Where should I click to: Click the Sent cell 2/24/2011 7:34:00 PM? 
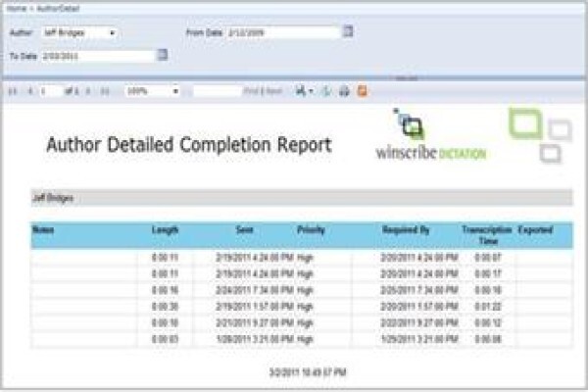(255, 290)
